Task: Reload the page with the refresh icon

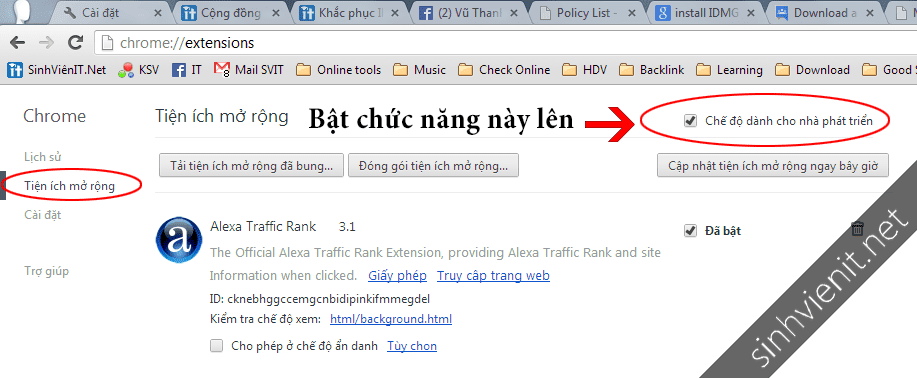Action: pos(75,42)
